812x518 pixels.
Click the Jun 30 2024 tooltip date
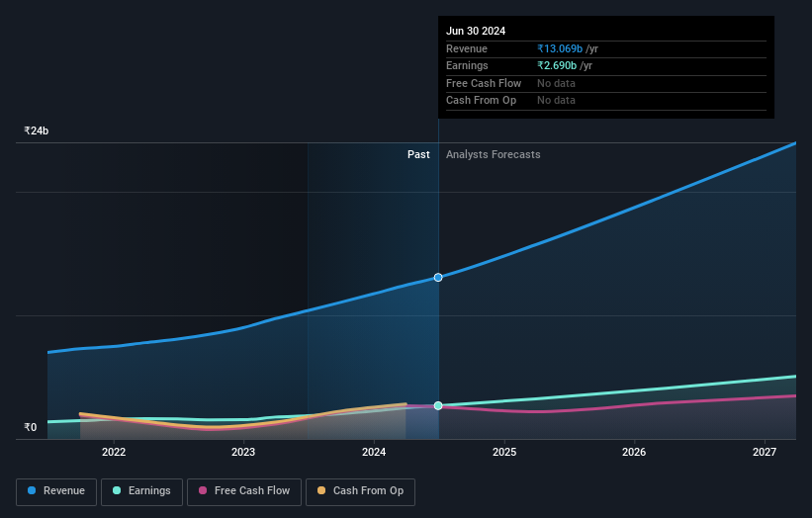476,31
